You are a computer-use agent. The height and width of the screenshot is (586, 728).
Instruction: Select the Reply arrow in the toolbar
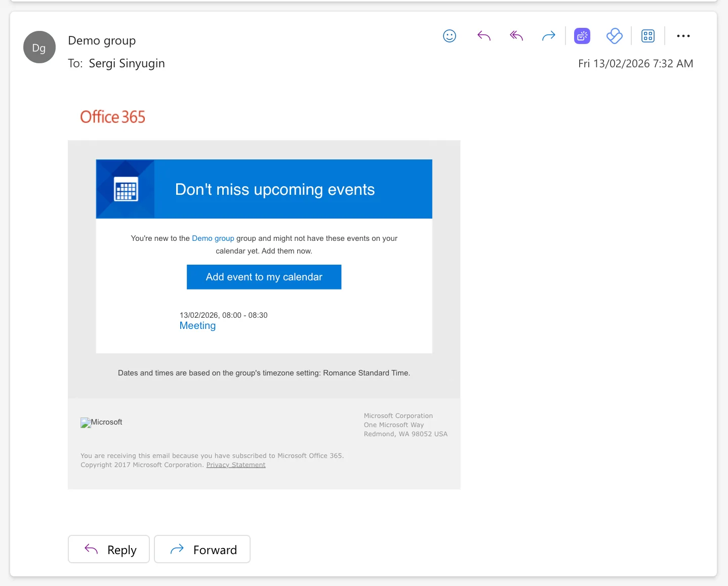pos(483,35)
